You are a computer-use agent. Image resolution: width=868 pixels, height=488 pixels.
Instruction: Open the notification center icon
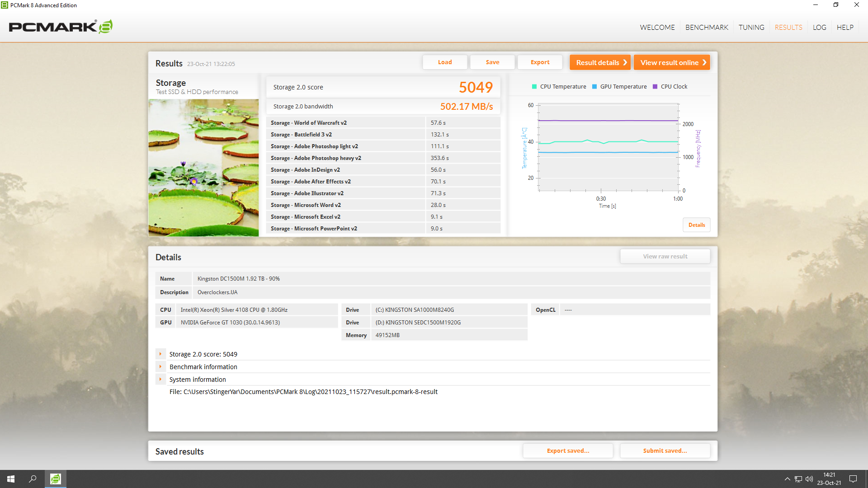pos(853,479)
